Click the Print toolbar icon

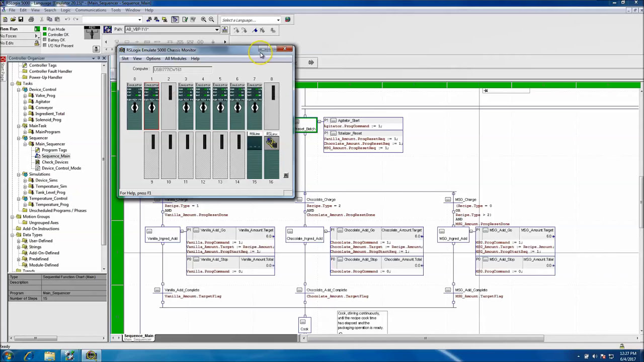click(31, 20)
